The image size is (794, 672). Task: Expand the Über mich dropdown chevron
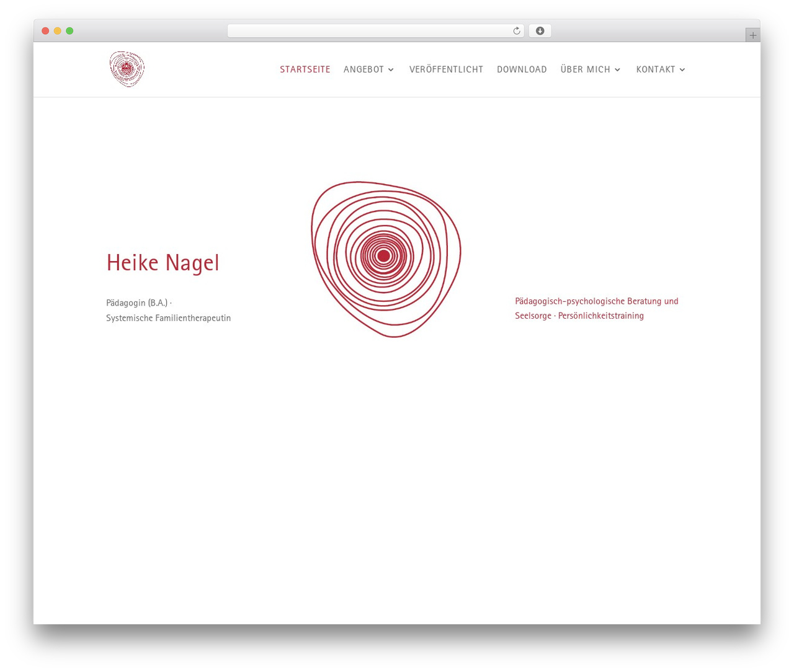617,69
